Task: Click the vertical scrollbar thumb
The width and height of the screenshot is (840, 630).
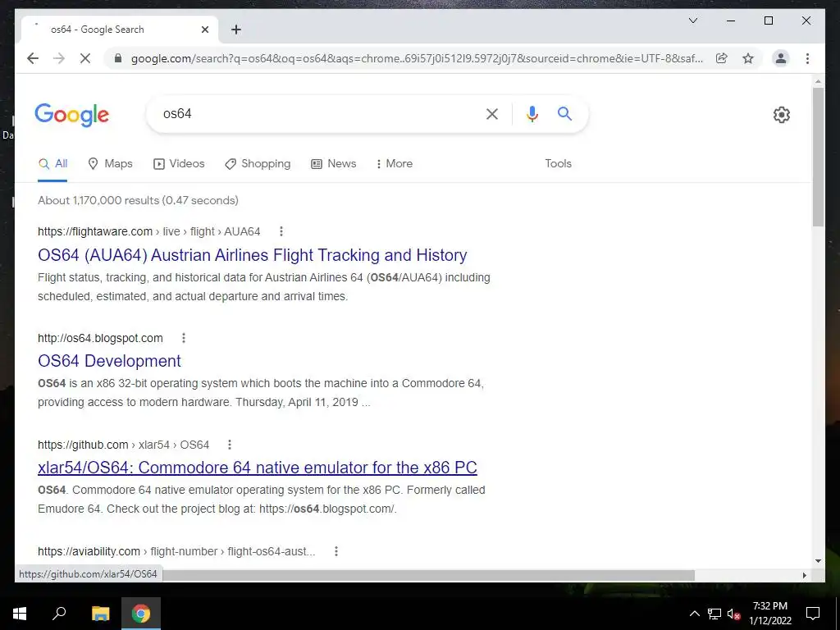Action: click(x=818, y=157)
